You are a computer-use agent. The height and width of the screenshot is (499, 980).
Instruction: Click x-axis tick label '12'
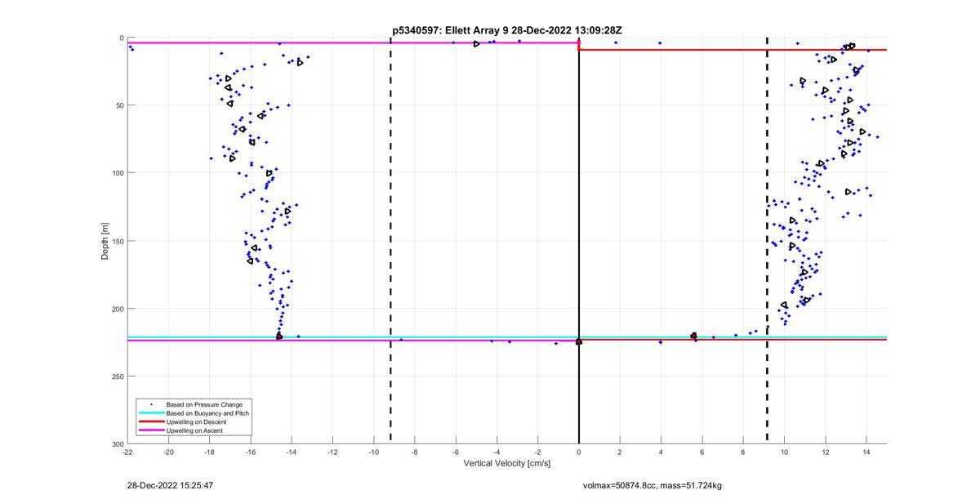click(825, 452)
